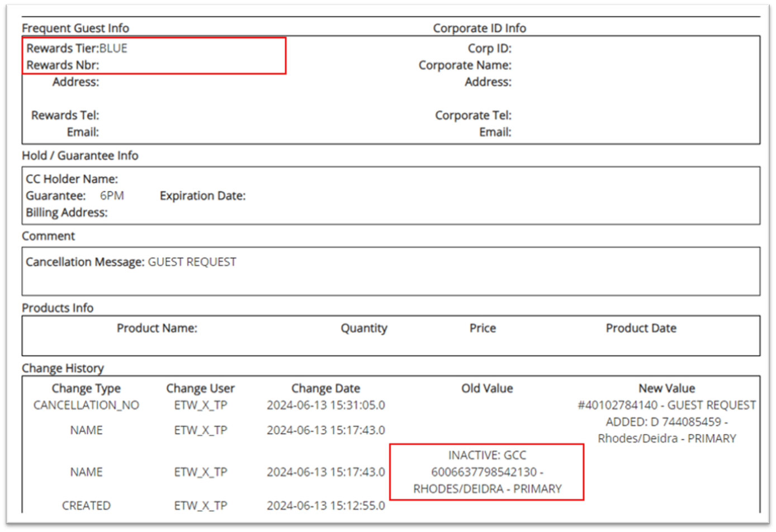Click the Corporate Tel label
The height and width of the screenshot is (532, 776).
(473, 115)
